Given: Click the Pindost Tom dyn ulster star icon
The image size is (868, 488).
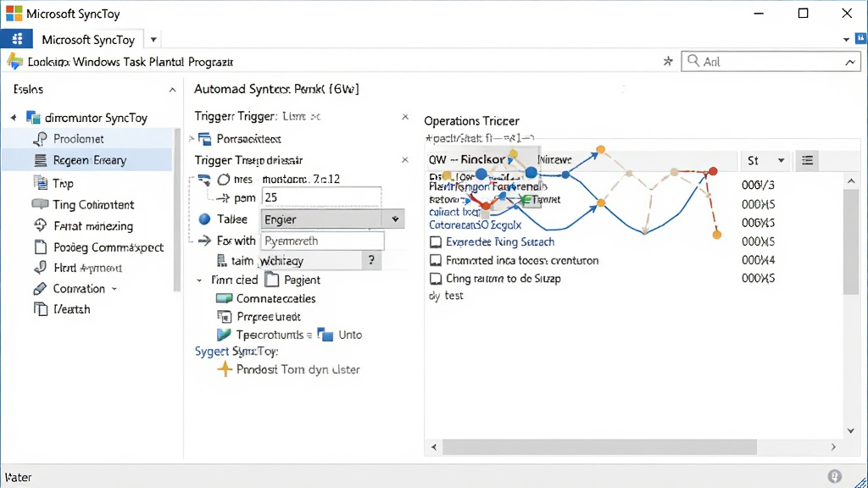Looking at the screenshot, I should tap(225, 369).
